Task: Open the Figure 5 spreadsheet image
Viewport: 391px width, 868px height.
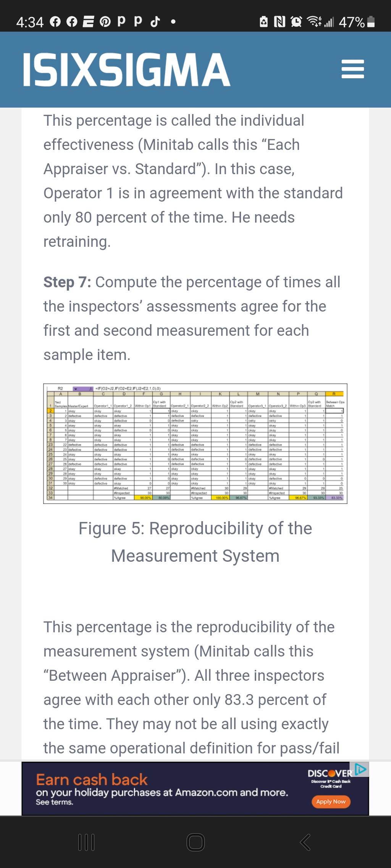Action: tap(195, 444)
